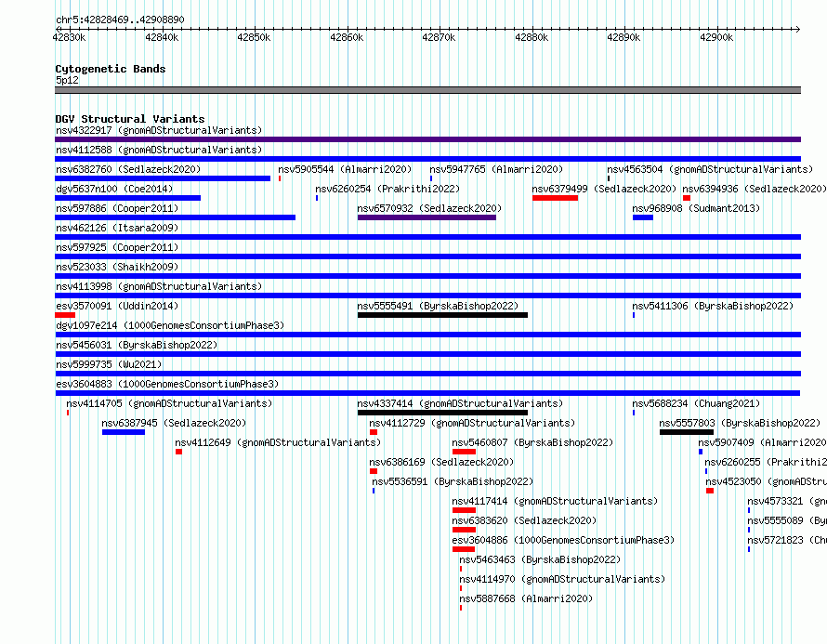Select nsv5721823 variant label

(x=786, y=540)
